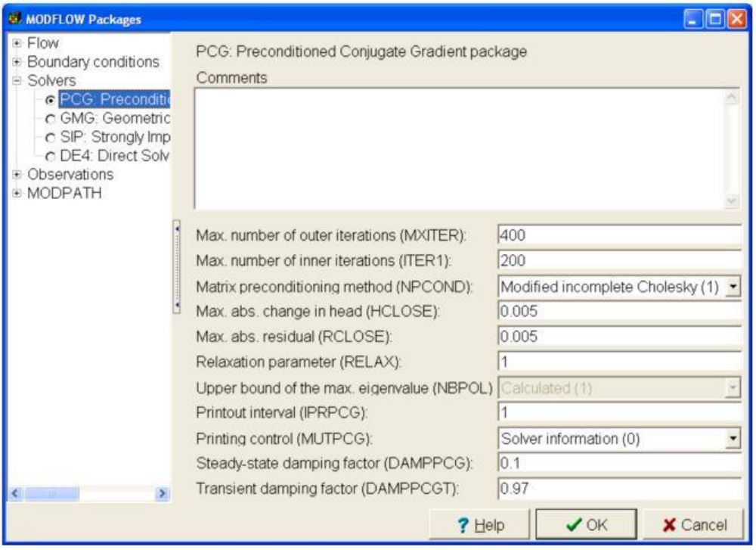The image size is (756, 550).
Task: Click the Upper bound of max. eigenvalue label
Action: click(x=344, y=388)
